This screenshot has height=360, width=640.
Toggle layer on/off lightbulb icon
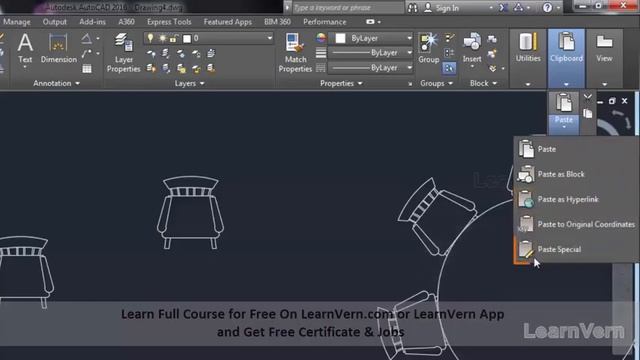[x=150, y=38]
